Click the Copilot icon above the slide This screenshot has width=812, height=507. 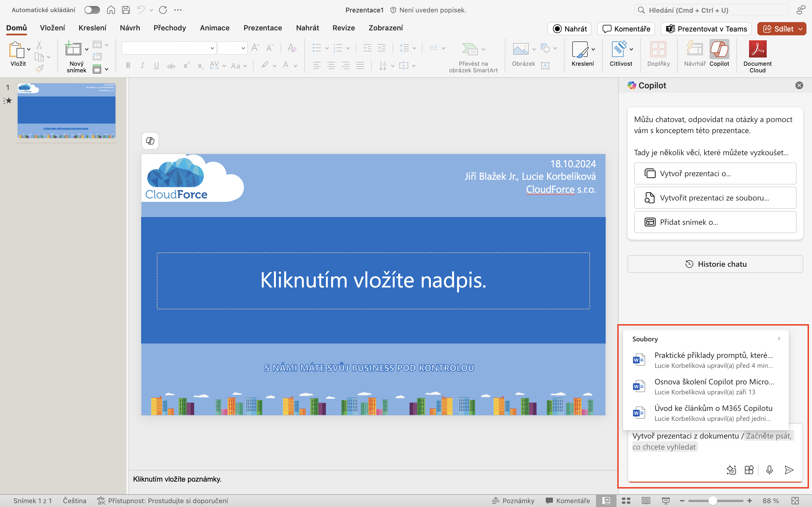click(x=150, y=141)
